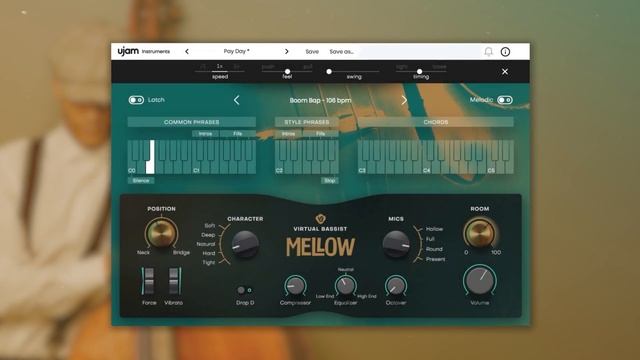Viewport: 640px width, 360px height.
Task: Click the Virtual Bassist emblem above MELLOW
Action: (x=320, y=219)
